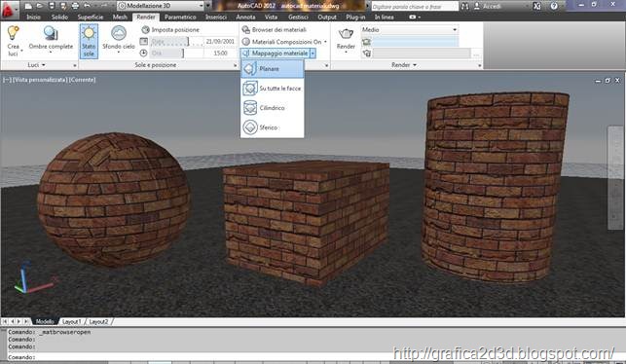Click the viewport visual style label Concreto
626x364 pixels.
(x=82, y=80)
